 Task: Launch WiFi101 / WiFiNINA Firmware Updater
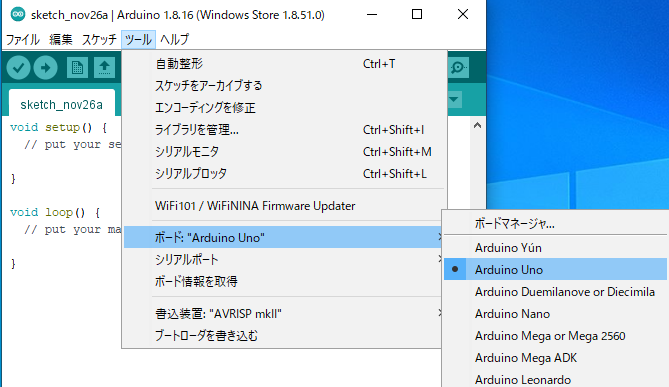pos(284,206)
